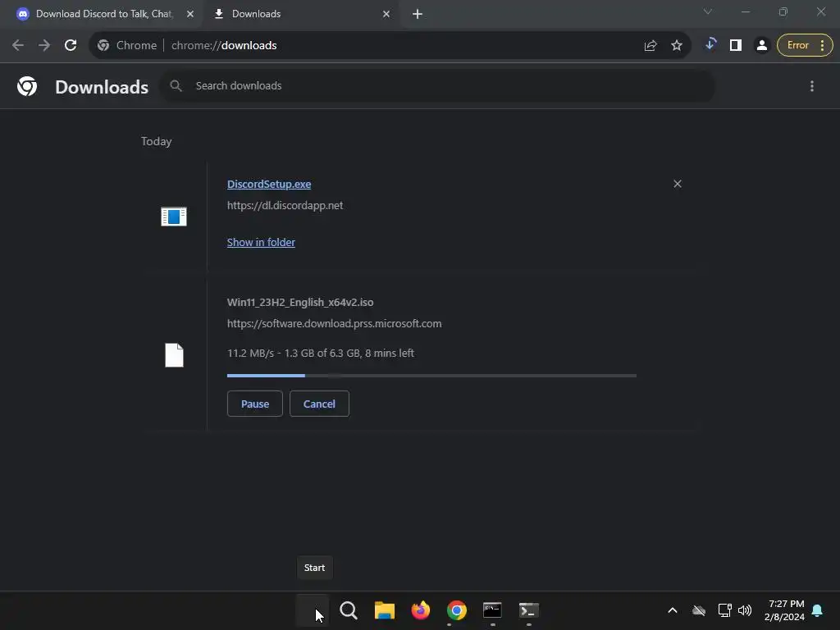Viewport: 840px width, 630px height.
Task: Open the tab search chevron
Action: coord(708,11)
